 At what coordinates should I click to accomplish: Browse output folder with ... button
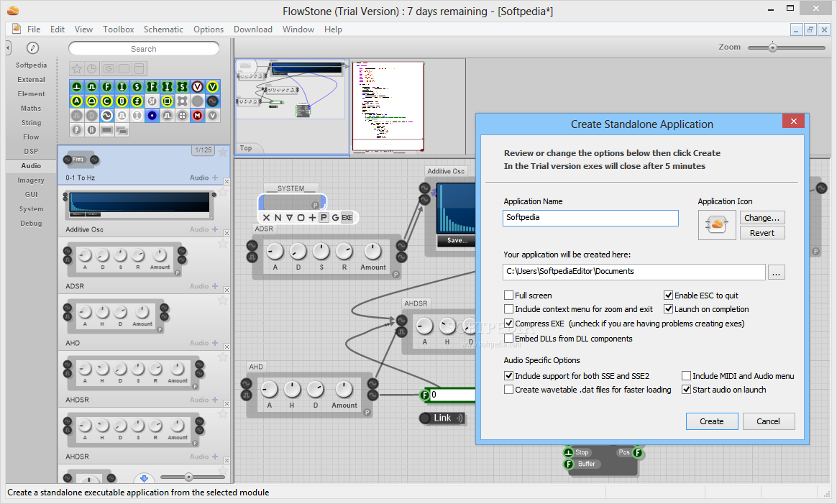(776, 272)
